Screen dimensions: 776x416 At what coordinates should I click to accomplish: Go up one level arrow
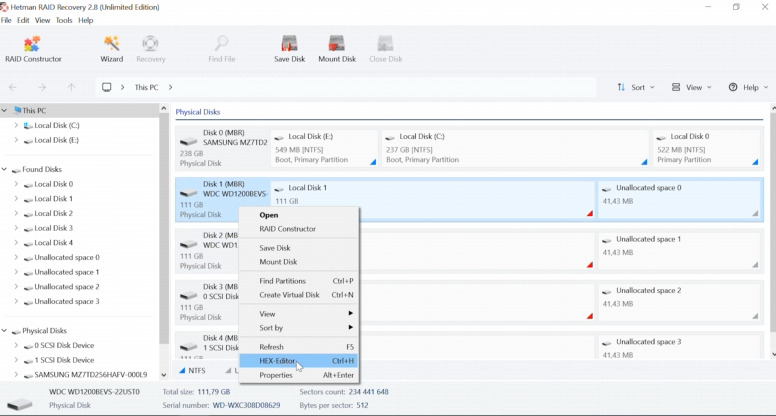[x=71, y=87]
